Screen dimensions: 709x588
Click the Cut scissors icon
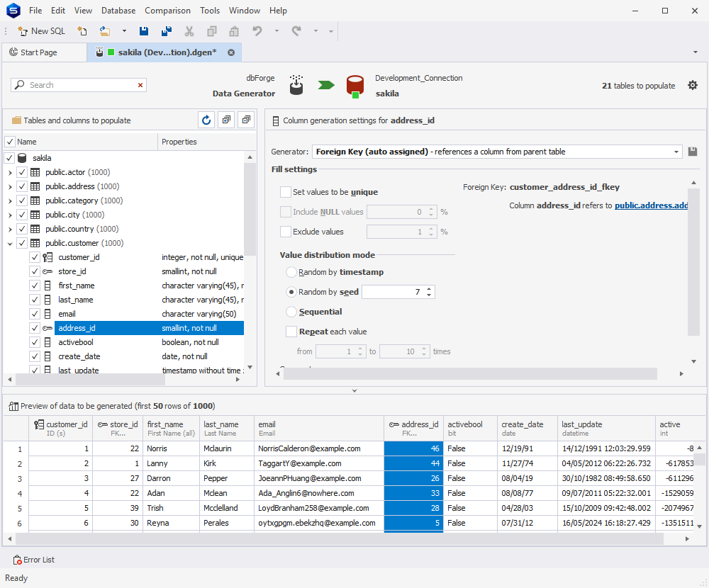[189, 31]
